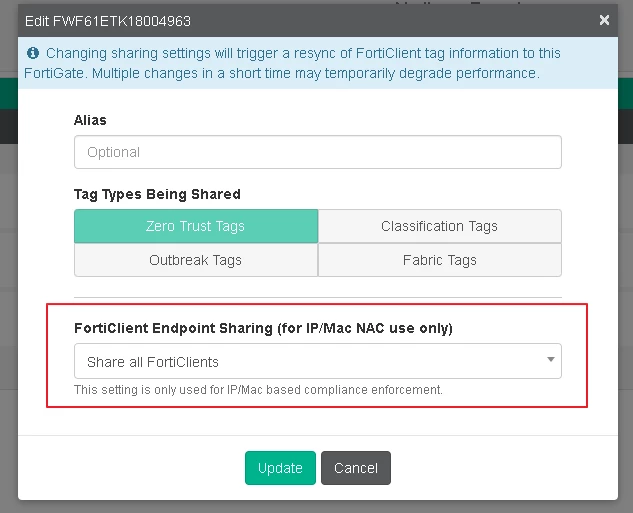This screenshot has width=633, height=513.
Task: Click the info icon in the blue notice
Action: 33,53
